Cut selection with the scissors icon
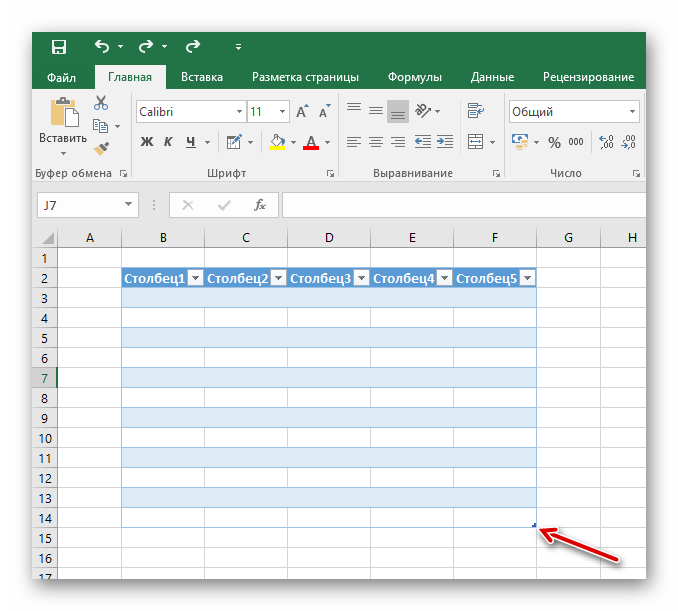This screenshot has height=611, width=678. [x=101, y=103]
